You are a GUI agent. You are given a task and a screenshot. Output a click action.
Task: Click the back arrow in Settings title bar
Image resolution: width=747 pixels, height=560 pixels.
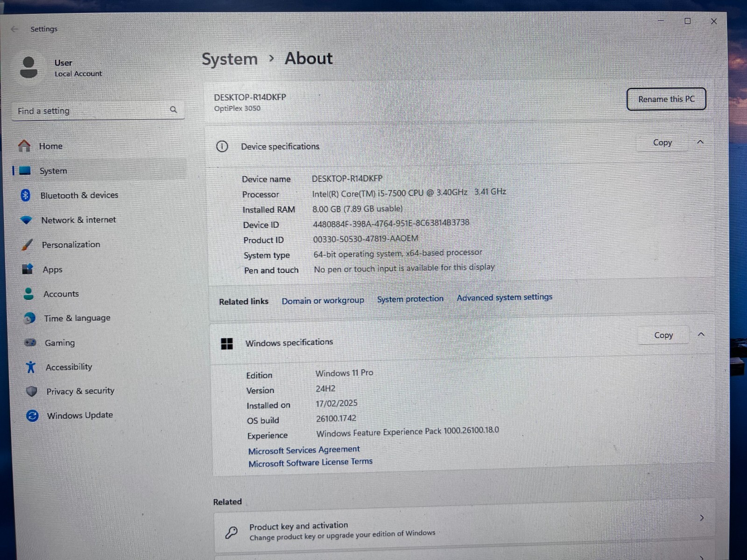coord(14,29)
